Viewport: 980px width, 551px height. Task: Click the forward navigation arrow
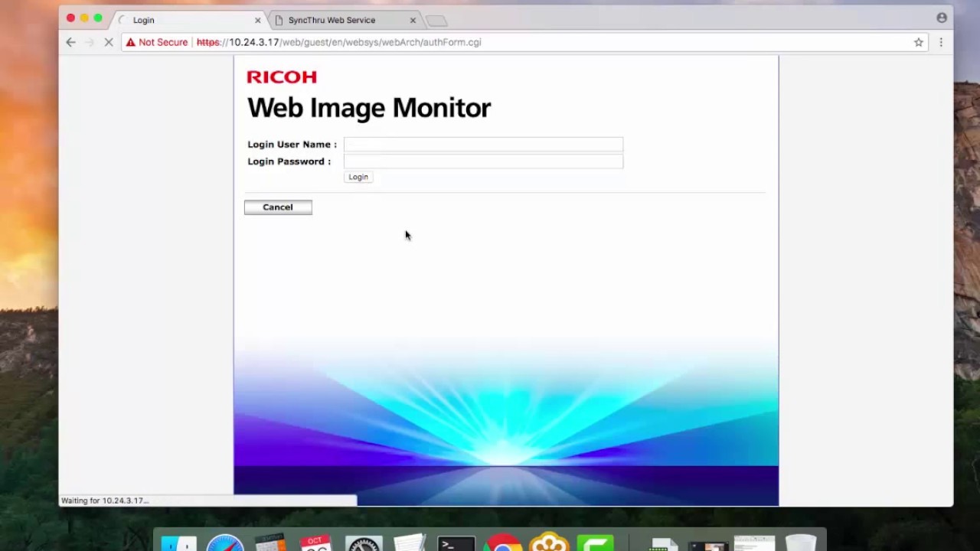(x=89, y=42)
